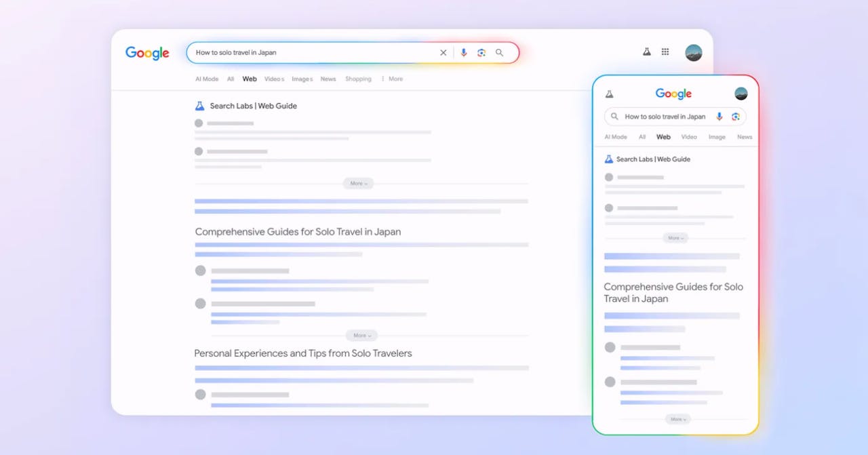Tap the All tab in mobile view
Screen dimensions: 868x455
pos(642,137)
